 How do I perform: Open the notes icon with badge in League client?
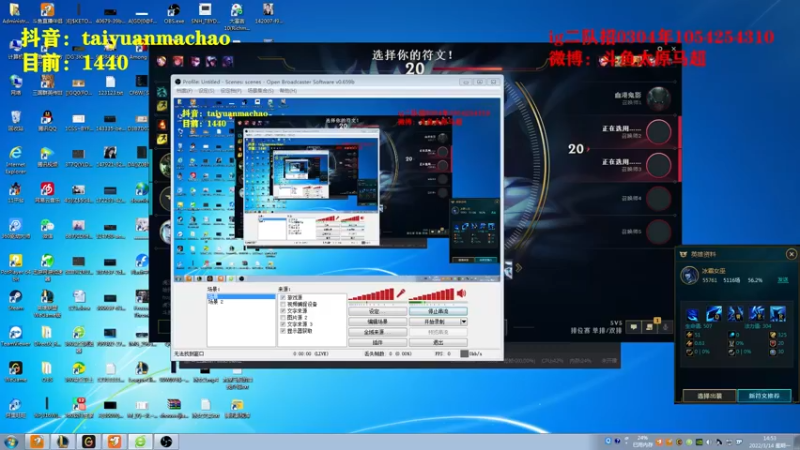(x=650, y=327)
